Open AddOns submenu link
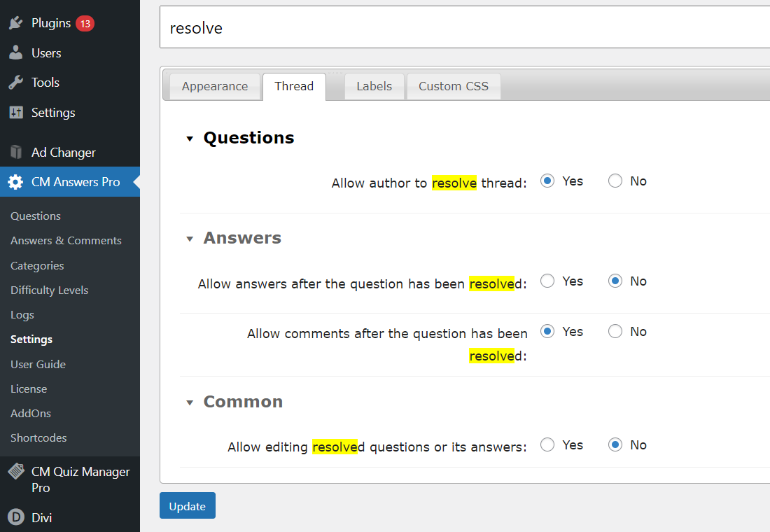770x532 pixels. pos(30,414)
